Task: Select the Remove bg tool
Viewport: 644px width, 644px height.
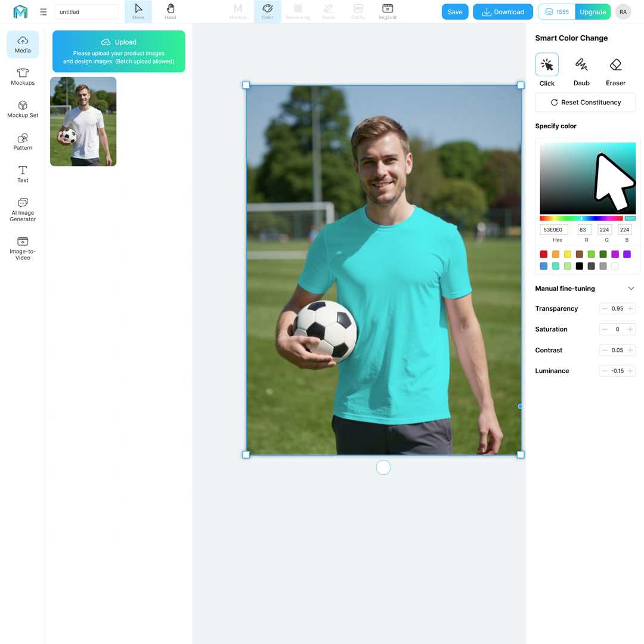Action: point(298,11)
